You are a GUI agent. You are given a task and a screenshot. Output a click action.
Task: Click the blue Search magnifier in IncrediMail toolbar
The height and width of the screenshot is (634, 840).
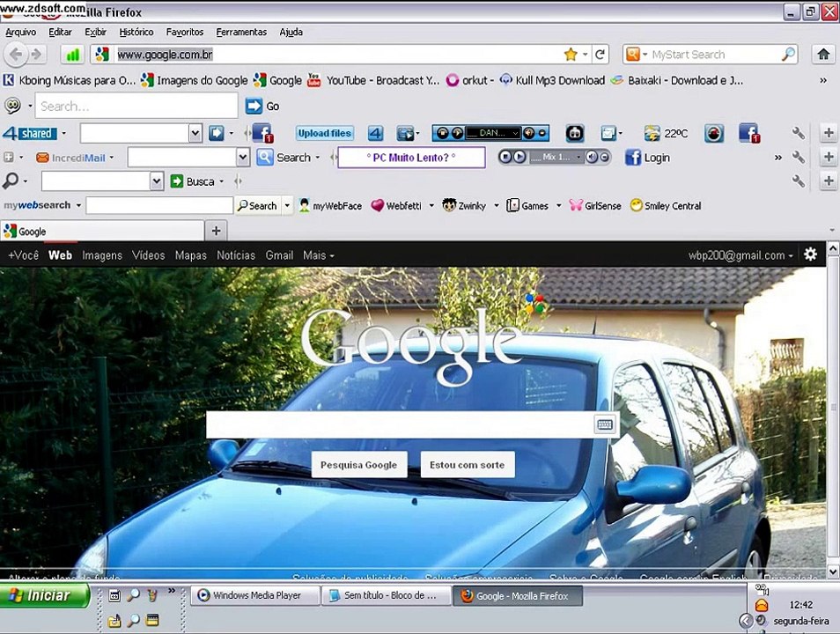265,157
